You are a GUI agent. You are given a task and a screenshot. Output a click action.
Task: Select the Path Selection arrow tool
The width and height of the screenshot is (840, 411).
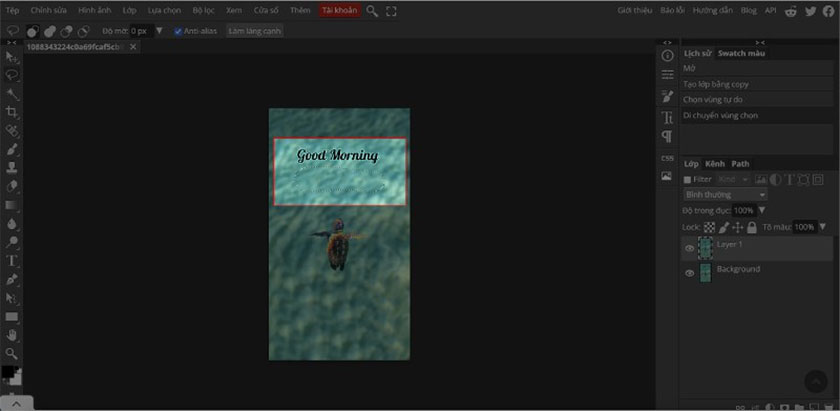pyautogui.click(x=11, y=297)
